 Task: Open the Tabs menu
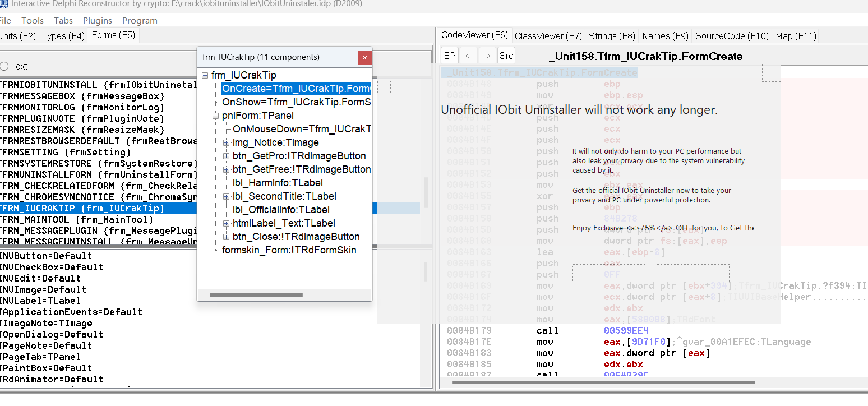[x=63, y=20]
